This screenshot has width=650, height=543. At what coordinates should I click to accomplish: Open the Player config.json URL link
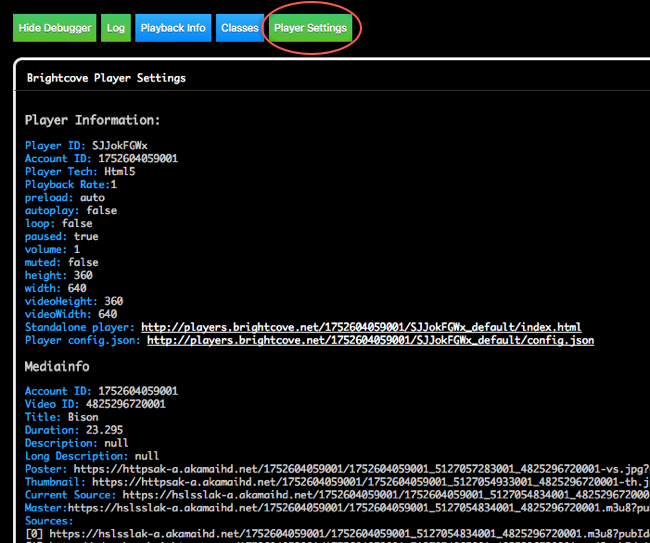tap(370, 340)
